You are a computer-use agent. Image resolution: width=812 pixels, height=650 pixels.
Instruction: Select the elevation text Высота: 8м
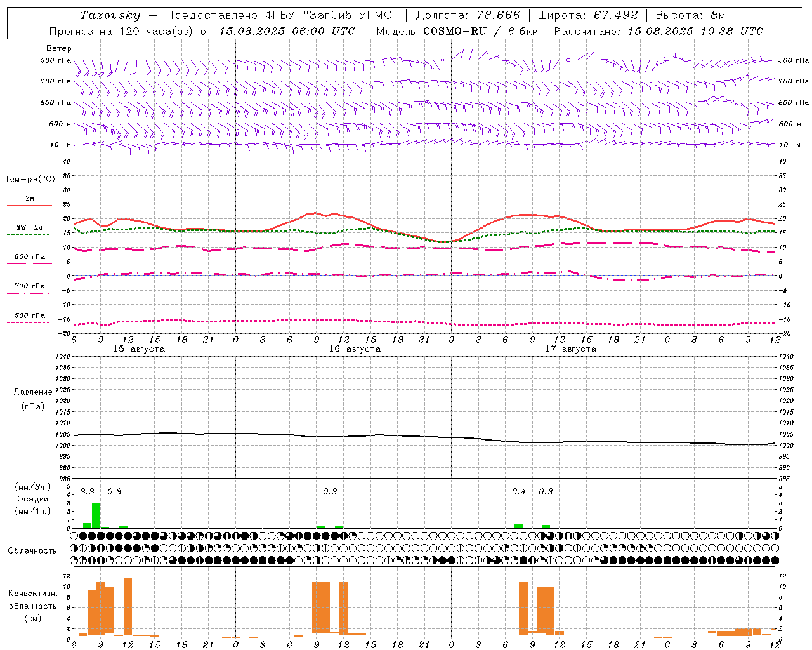(x=690, y=15)
